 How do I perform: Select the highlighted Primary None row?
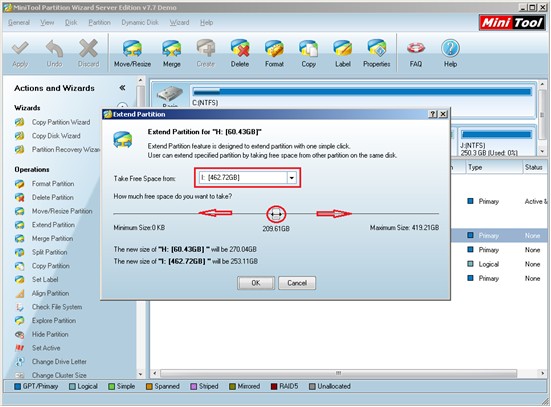pyautogui.click(x=499, y=236)
